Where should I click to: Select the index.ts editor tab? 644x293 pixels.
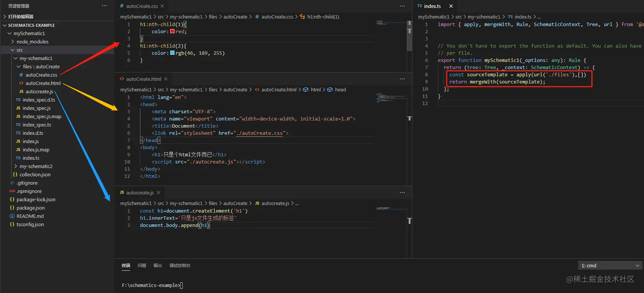tap(431, 6)
